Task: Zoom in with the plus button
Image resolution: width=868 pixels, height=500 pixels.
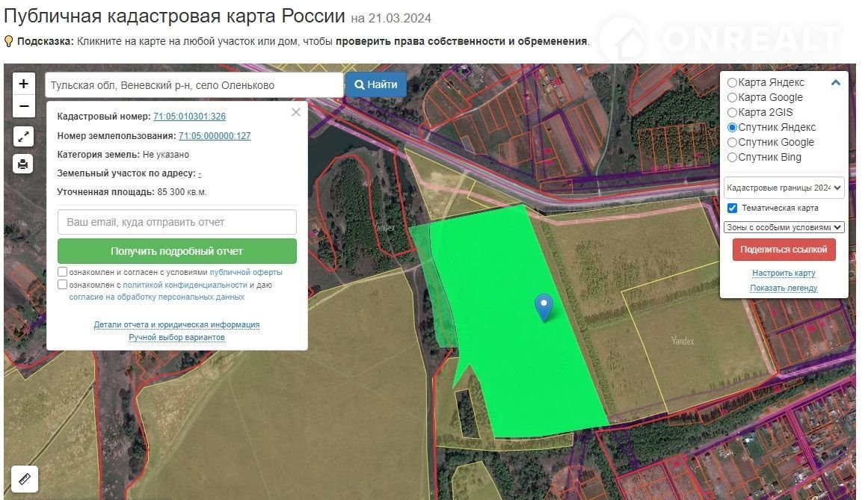Action: (x=24, y=84)
